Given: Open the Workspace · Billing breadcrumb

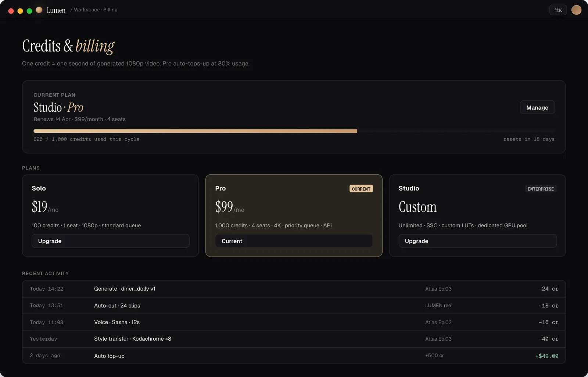Looking at the screenshot, I should tap(96, 10).
